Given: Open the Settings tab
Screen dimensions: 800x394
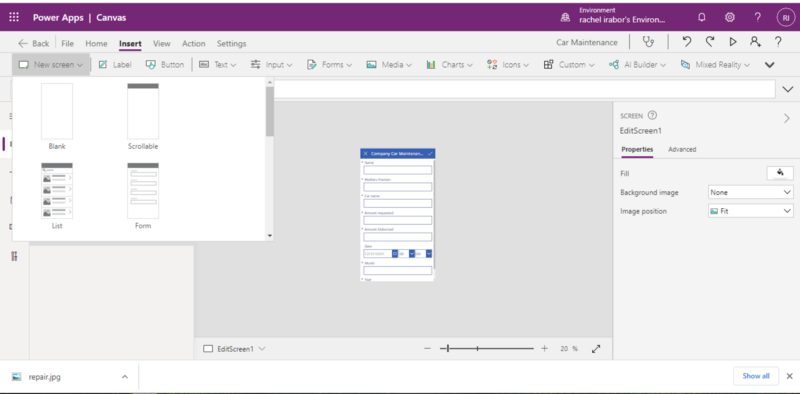Looking at the screenshot, I should point(232,43).
